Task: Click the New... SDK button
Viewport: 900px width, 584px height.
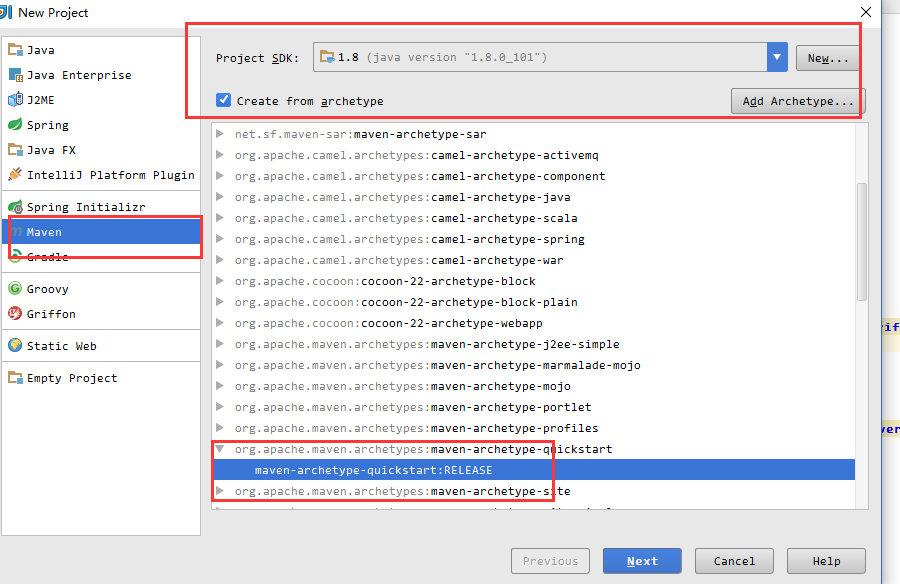Action: pyautogui.click(x=828, y=58)
